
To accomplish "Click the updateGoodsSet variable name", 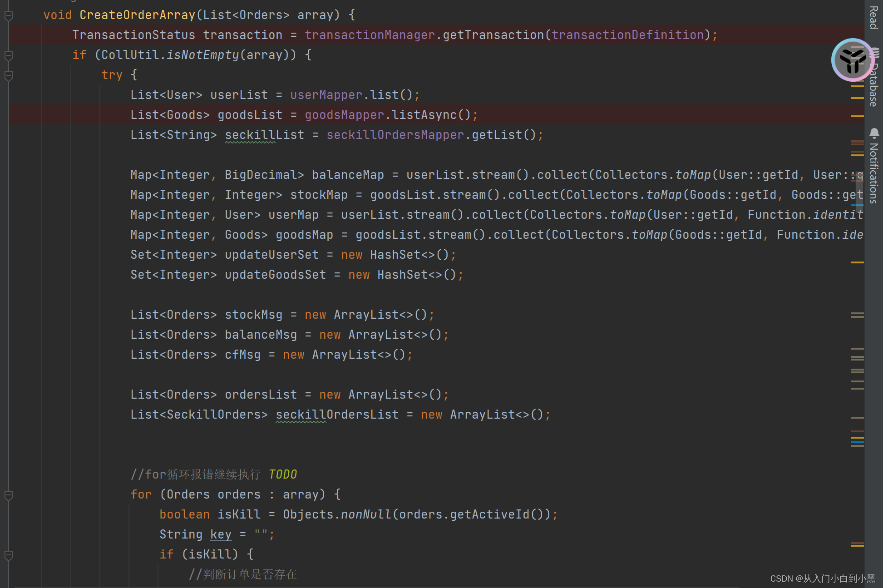I will coord(276,275).
